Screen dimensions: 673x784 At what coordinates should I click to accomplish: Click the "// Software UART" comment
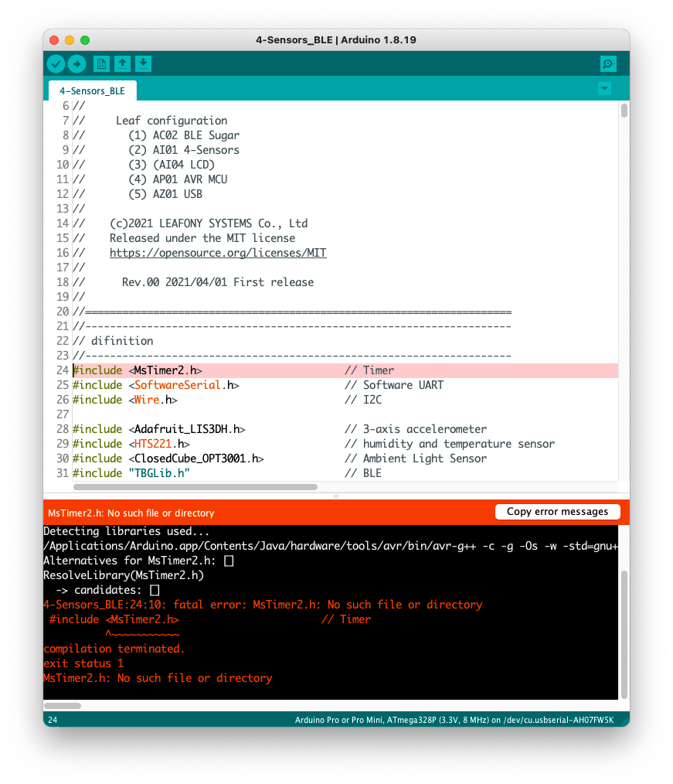pos(394,385)
